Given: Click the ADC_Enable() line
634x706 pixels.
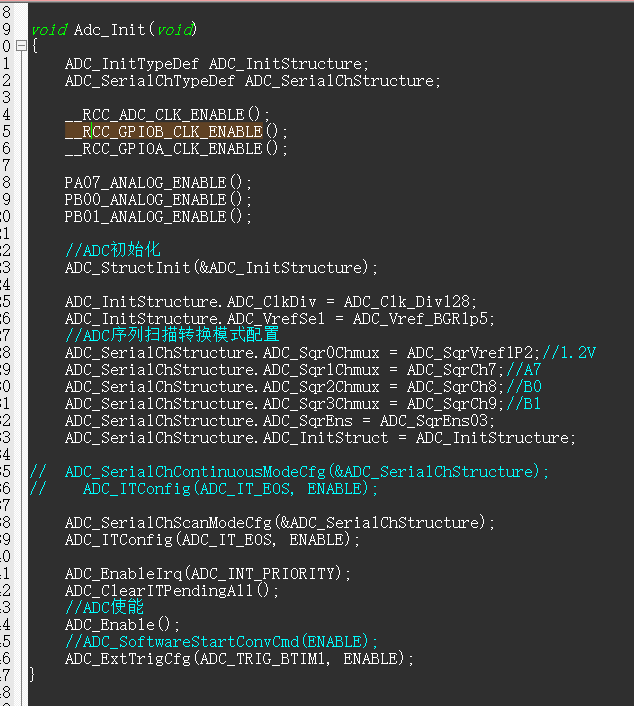Looking at the screenshot, I should (x=122, y=625).
